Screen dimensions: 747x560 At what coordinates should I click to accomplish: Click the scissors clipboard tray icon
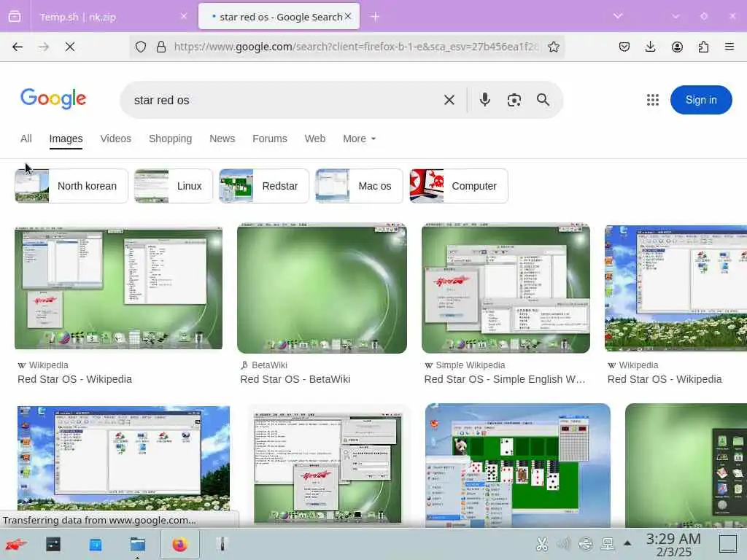[542, 544]
